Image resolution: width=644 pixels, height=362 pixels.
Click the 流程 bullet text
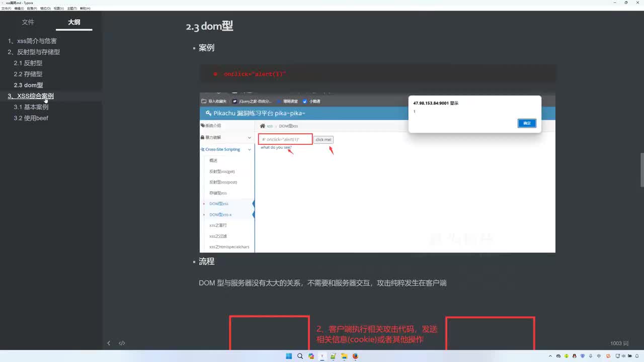(206, 261)
